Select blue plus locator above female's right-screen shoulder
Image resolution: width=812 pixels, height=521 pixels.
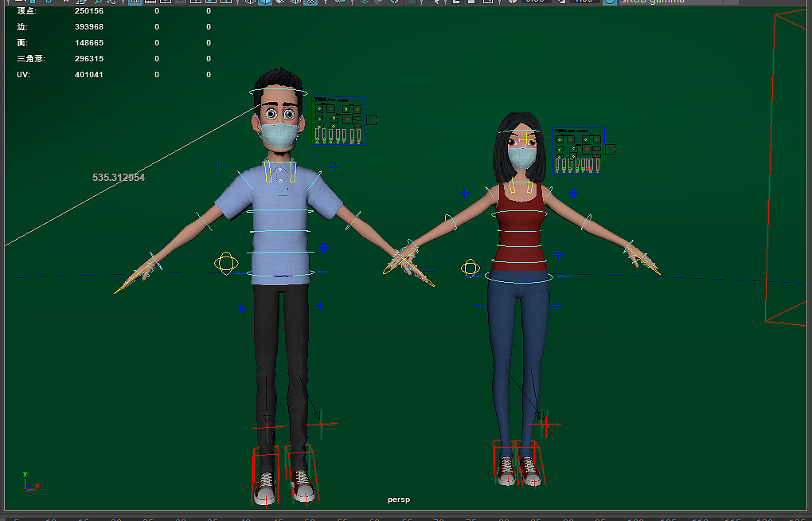(x=573, y=194)
